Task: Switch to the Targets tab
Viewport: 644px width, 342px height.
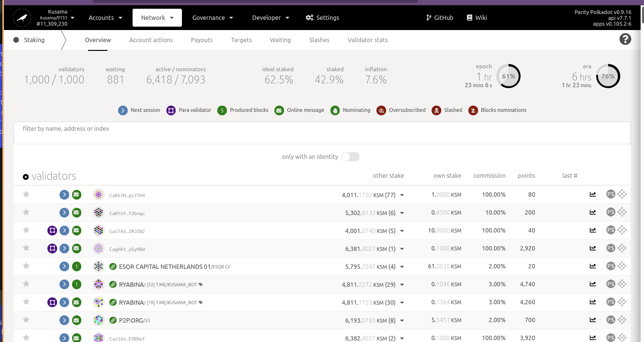Action: point(241,40)
